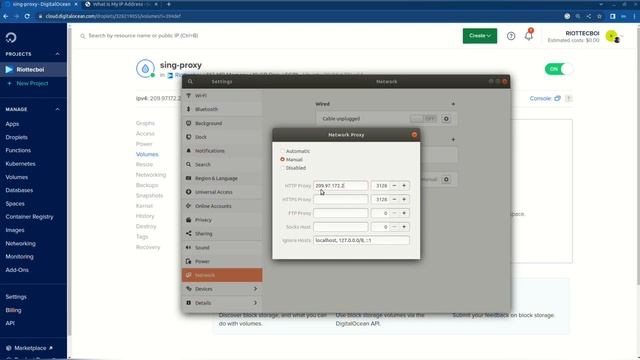This screenshot has width=640, height=360.
Task: Click the New Project link
Action: tap(32, 83)
